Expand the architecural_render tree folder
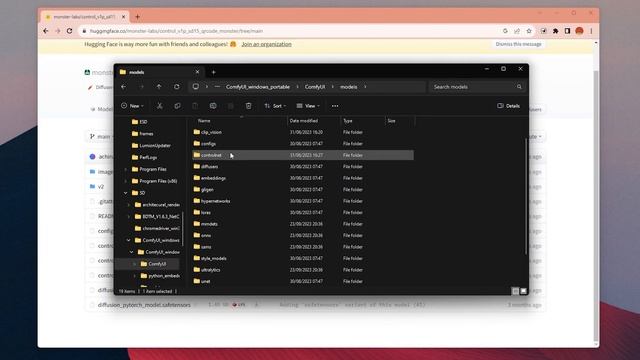Screen dimensions: 640x360 tap(129, 204)
